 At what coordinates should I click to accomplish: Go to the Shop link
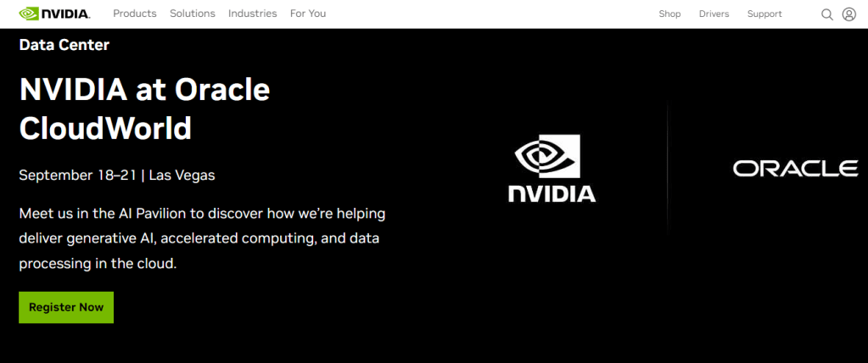(669, 14)
